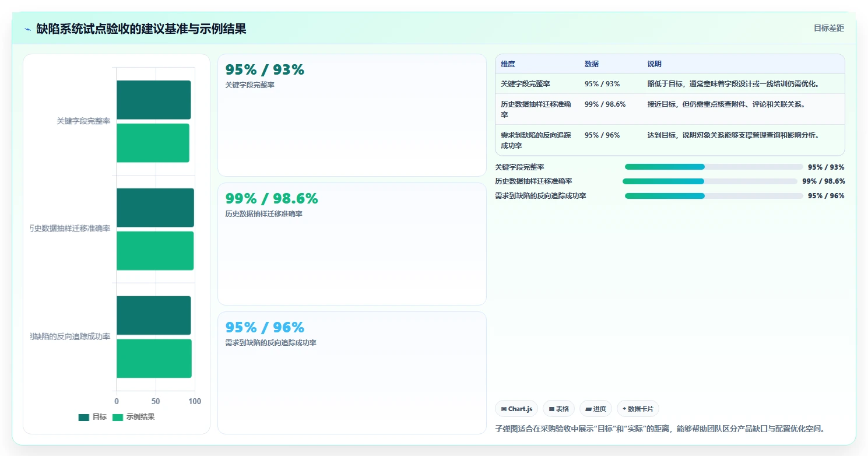Toggle the 目标 legend swatch

[84, 418]
